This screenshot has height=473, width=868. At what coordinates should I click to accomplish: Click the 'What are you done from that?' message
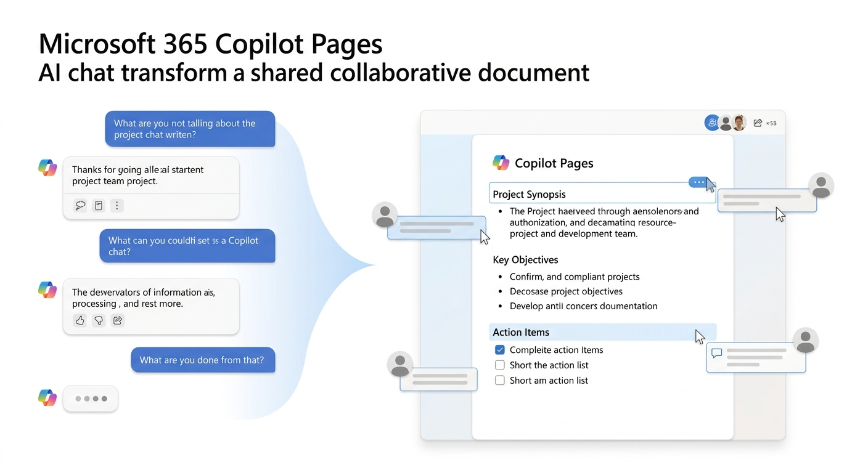coord(203,360)
